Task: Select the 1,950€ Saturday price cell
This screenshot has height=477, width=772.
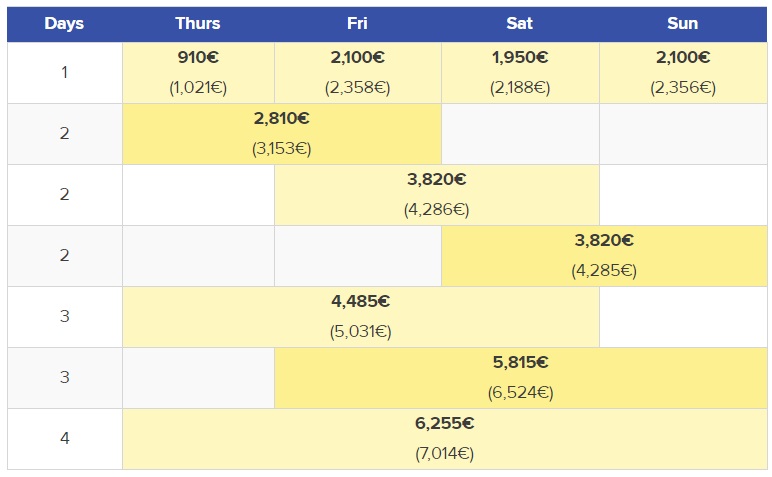Action: (x=520, y=58)
